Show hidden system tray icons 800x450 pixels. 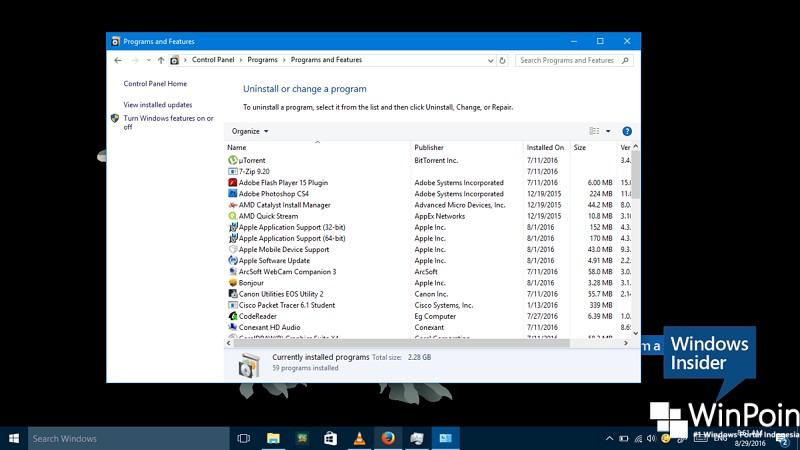(609, 438)
